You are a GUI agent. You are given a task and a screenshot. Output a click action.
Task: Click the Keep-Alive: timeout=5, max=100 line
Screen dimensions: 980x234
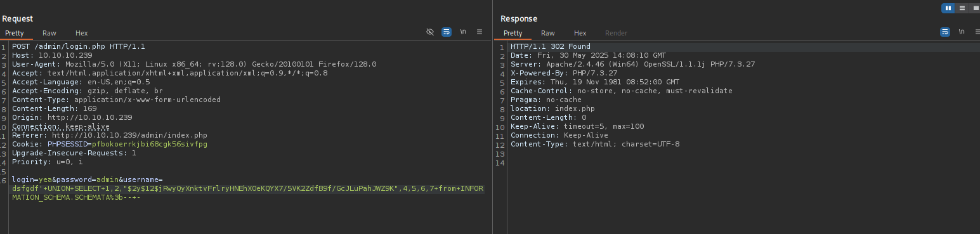(x=577, y=127)
